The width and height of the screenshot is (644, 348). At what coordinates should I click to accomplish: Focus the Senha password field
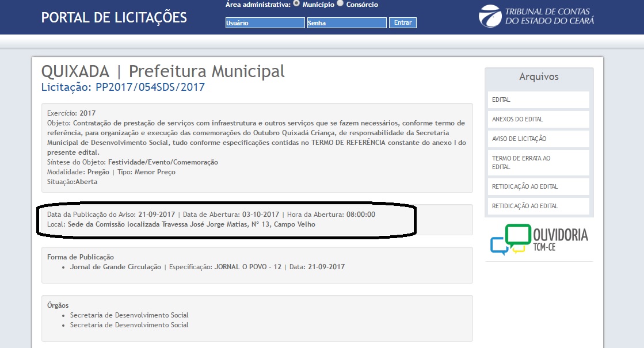point(346,23)
